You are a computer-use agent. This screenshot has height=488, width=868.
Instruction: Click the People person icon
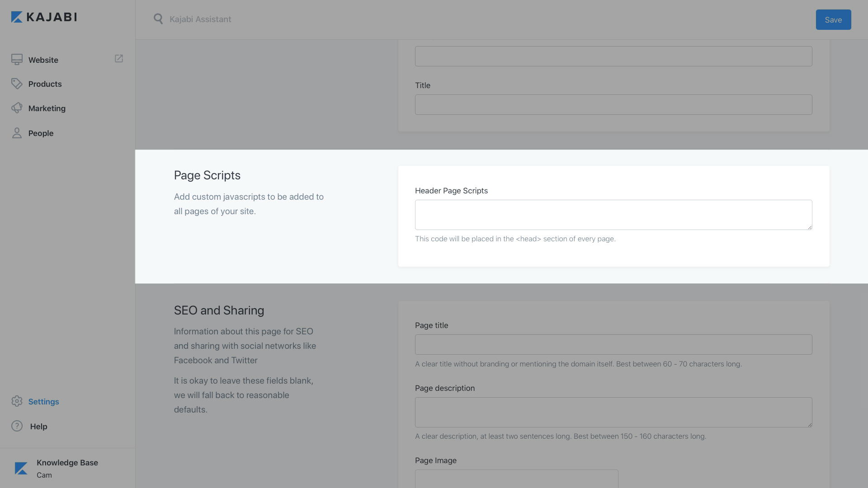pos(17,133)
